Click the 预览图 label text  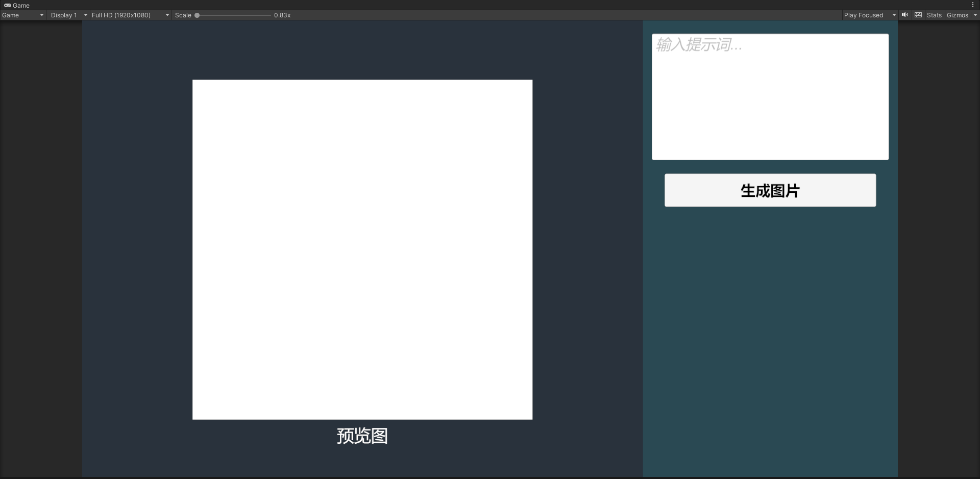click(x=362, y=436)
